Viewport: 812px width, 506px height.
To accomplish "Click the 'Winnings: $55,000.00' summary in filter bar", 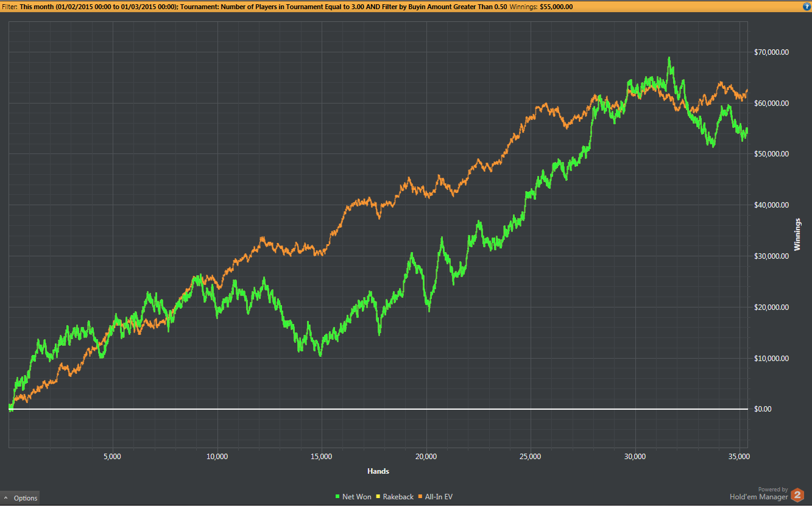I will point(541,7).
